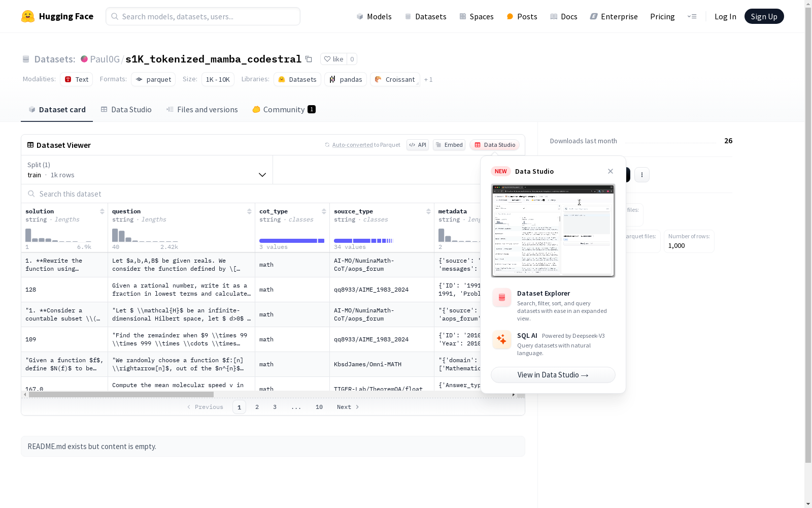Image resolution: width=812 pixels, height=508 pixels.
Task: Copy dataset name with the copy icon
Action: (x=309, y=59)
